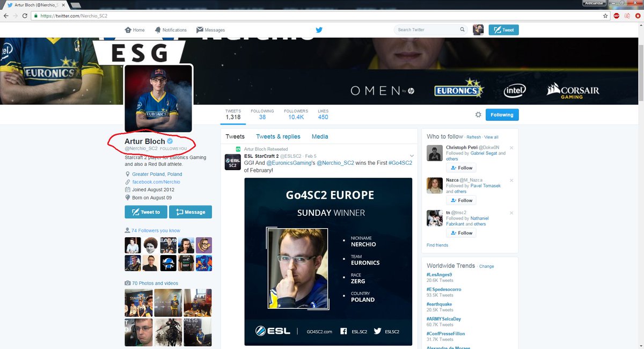Viewport: 644px width, 349px height.
Task: Open ESL SC2 avatar on tweet
Action: (232, 162)
